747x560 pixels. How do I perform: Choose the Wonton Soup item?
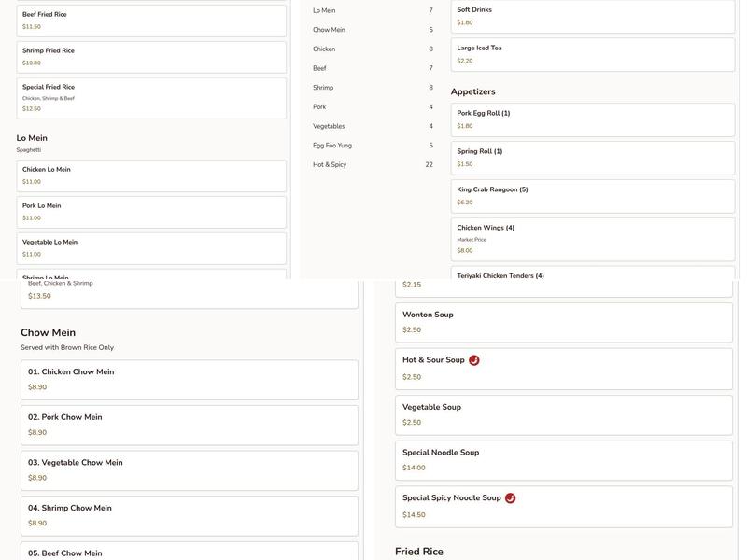563,322
